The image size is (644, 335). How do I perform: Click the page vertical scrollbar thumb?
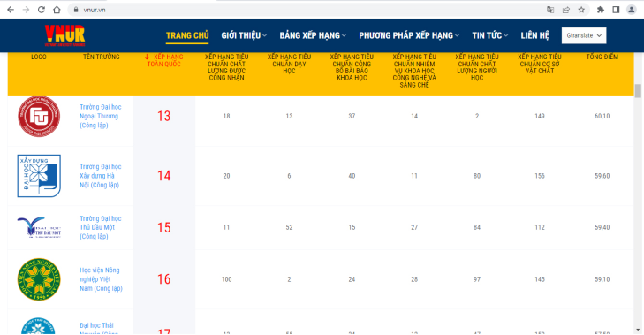coord(638,91)
